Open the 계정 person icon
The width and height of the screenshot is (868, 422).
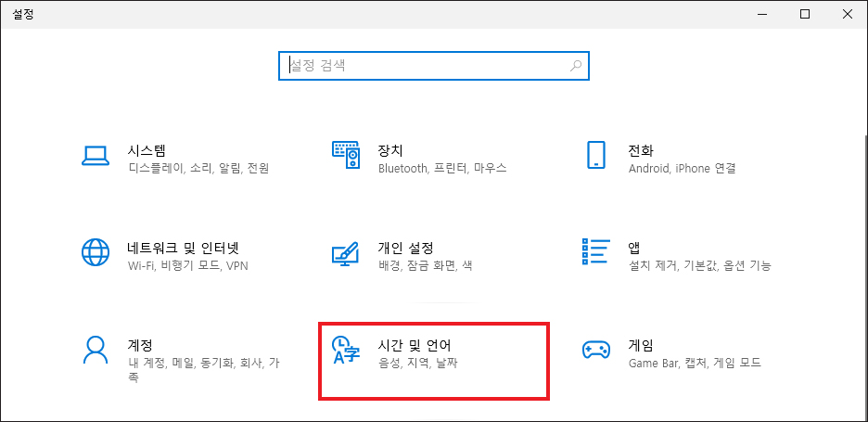coord(96,350)
